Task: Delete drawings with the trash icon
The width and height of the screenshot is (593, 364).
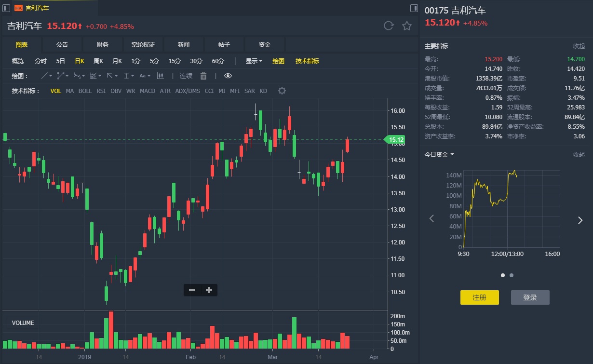Action: [203, 76]
